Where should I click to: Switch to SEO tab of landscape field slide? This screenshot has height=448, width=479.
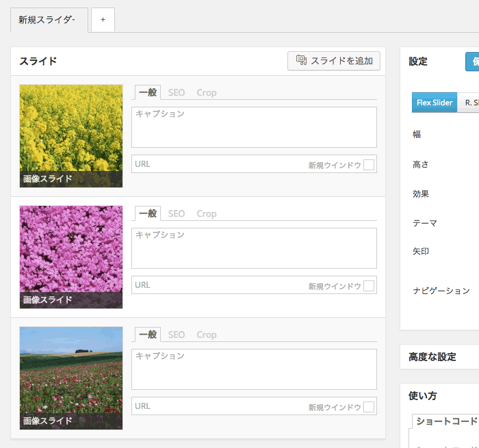[177, 334]
